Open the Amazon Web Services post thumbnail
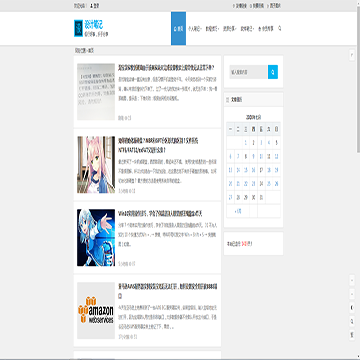The image size is (360, 360). (96, 311)
